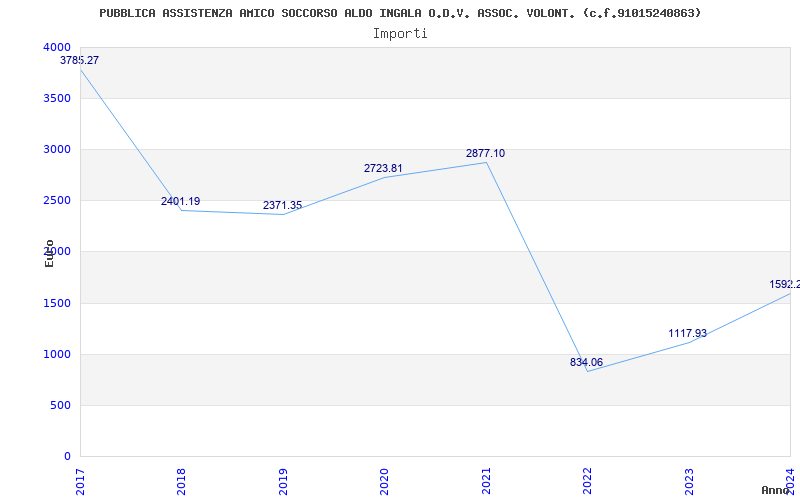This screenshot has width=800, height=500.
Task: Click the 2021 x-axis year label
Action: click(486, 481)
